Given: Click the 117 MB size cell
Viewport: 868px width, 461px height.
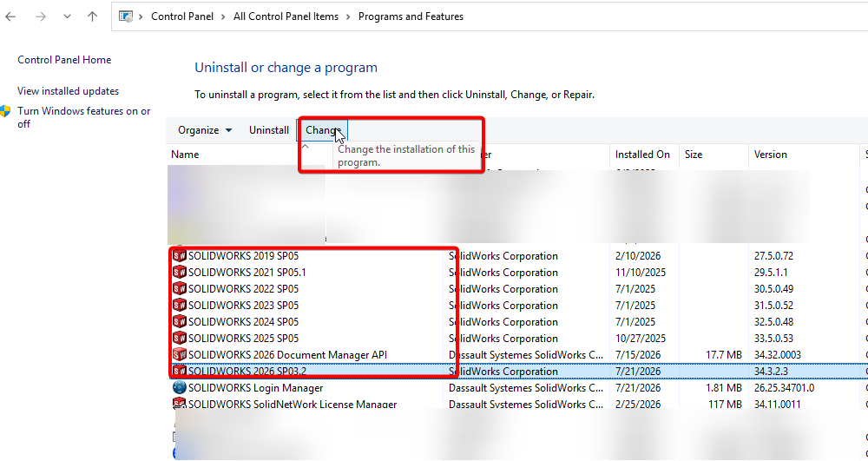Looking at the screenshot, I should (x=725, y=404).
